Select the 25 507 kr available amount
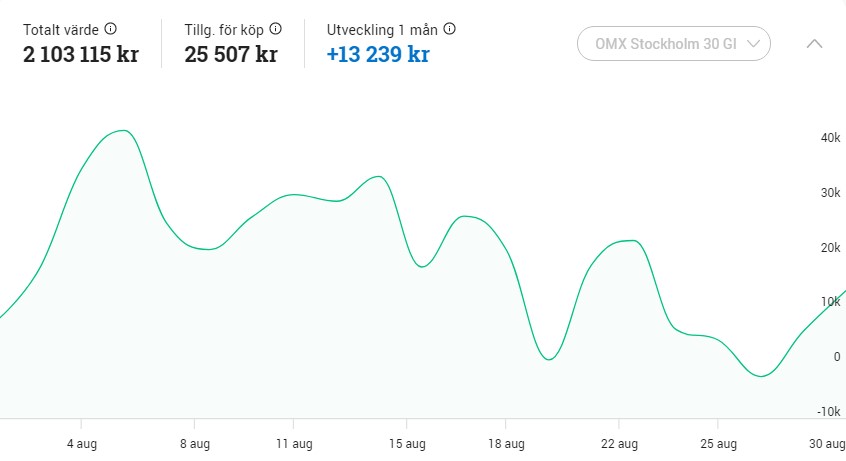 231,54
